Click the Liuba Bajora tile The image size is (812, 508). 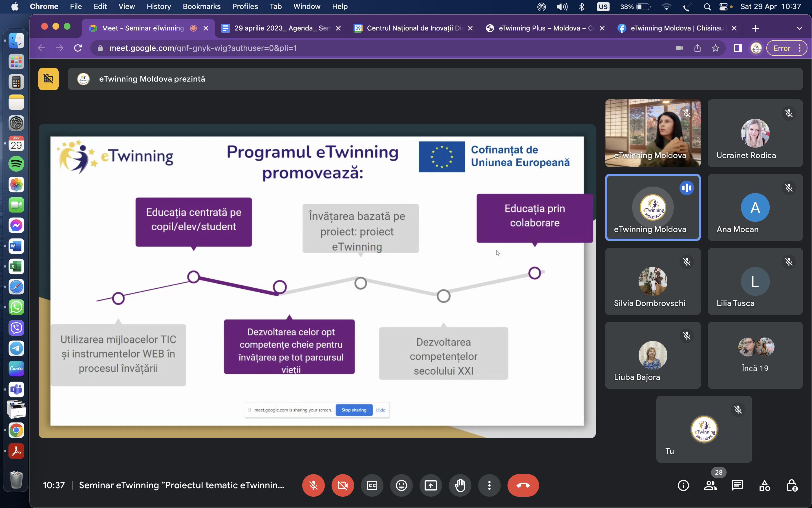653,355
